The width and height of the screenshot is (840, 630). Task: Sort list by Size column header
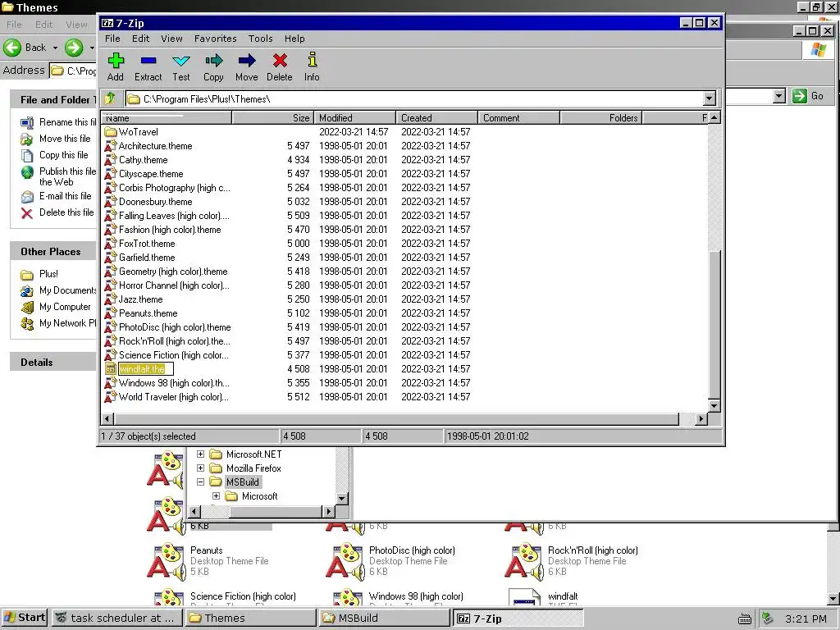pyautogui.click(x=272, y=118)
